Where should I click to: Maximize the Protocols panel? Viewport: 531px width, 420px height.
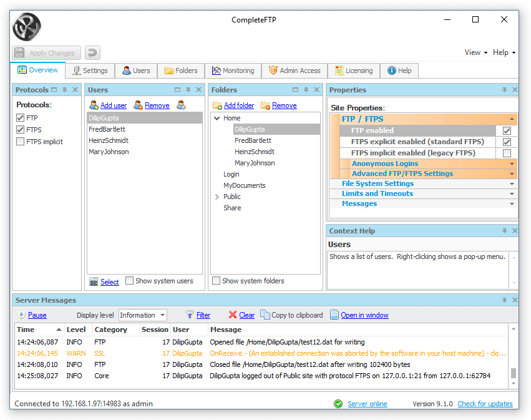pos(54,90)
